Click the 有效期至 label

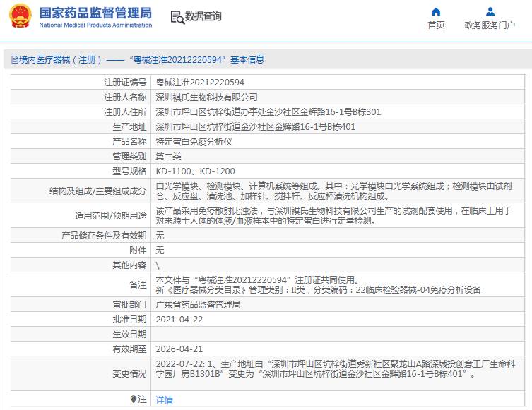129,349
